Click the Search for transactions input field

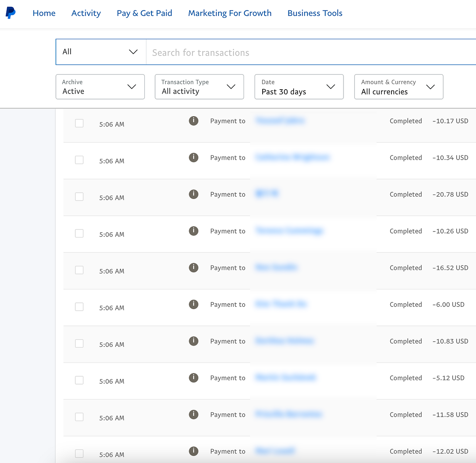click(278, 52)
